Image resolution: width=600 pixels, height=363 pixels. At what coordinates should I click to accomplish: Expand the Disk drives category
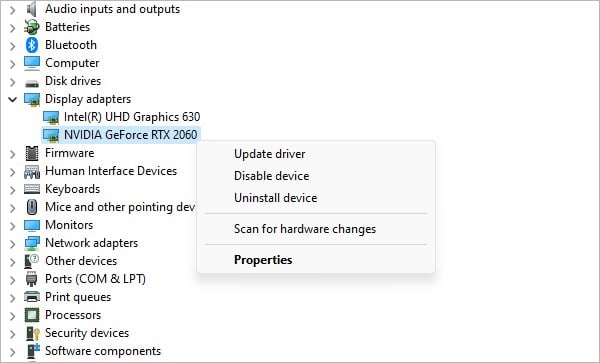pos(13,82)
